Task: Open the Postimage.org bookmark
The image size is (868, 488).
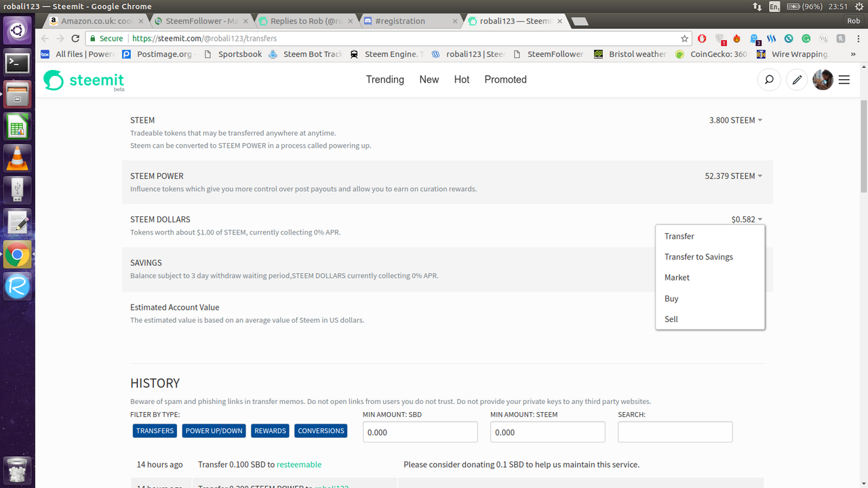Action: click(x=159, y=54)
